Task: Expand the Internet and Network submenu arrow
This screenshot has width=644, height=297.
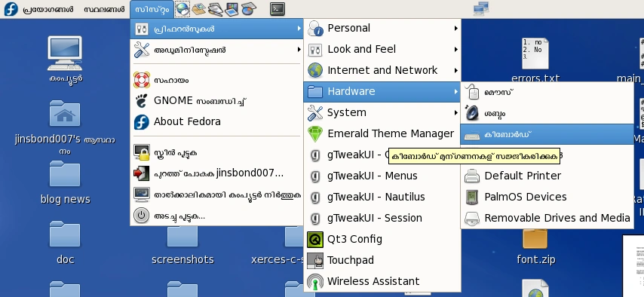Action: tap(456, 70)
